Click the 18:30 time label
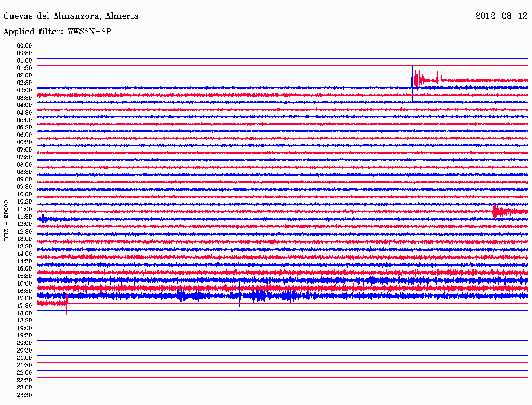The width and height of the screenshot is (532, 405). pos(24,320)
